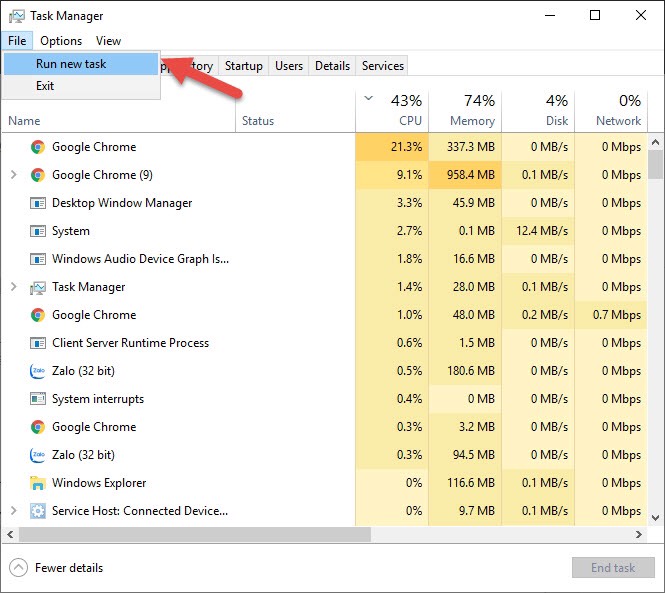Click the Zalo icon with 180.6 MB memory
Viewport: 665px width, 593px height.
pyautogui.click(x=38, y=371)
